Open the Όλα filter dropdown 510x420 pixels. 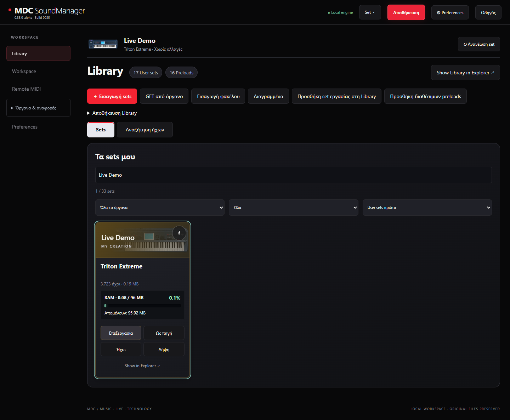tap(293, 208)
